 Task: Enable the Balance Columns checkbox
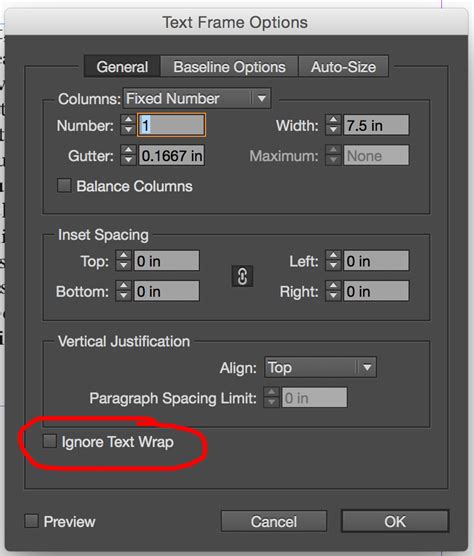(x=64, y=185)
